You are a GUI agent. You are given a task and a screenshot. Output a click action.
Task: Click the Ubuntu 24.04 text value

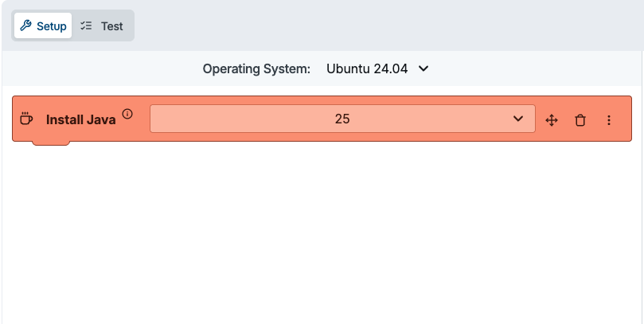[x=367, y=69]
